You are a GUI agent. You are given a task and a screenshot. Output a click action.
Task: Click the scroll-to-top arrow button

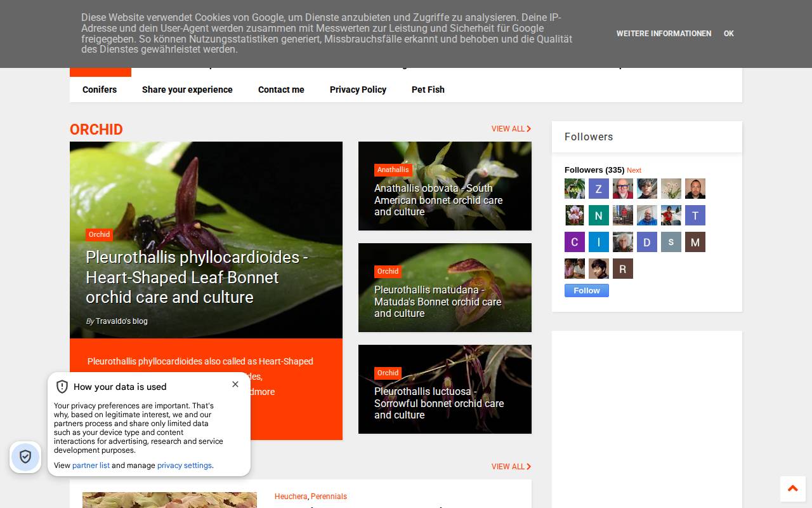point(792,489)
